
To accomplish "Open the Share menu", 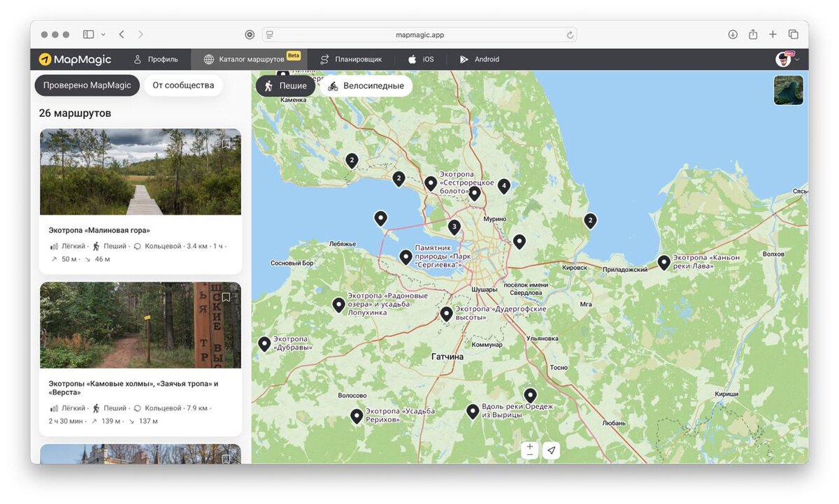I will click(x=753, y=34).
